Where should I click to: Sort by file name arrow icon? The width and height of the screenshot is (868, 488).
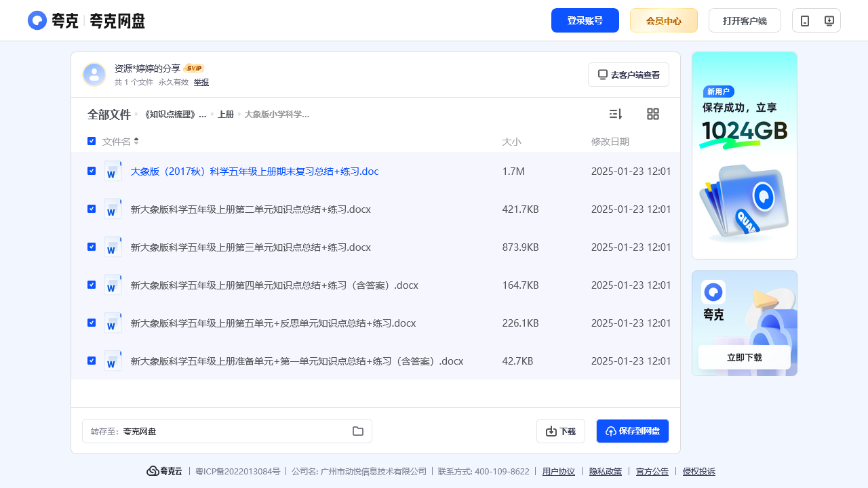[x=136, y=141]
